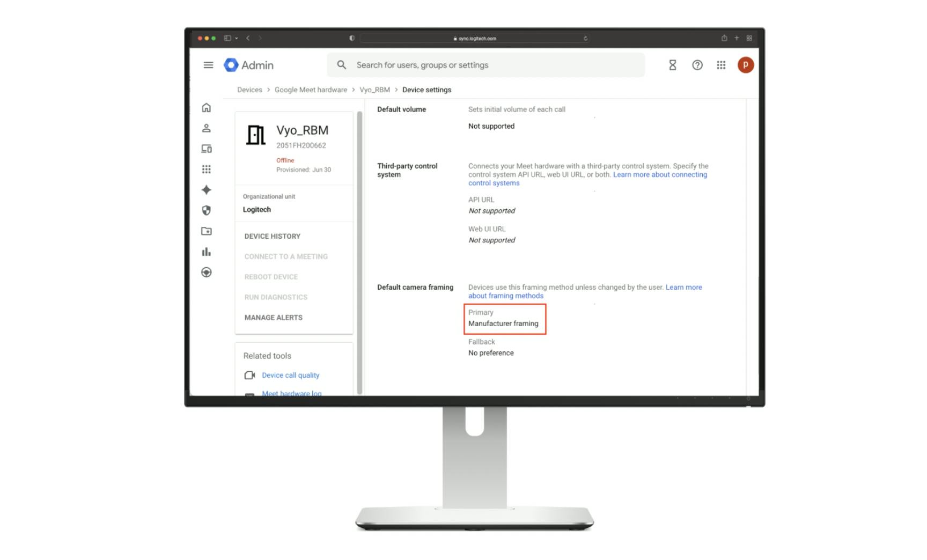Viewport: 927px width, 560px height.
Task: Click the API URL Not supported value
Action: [491, 211]
